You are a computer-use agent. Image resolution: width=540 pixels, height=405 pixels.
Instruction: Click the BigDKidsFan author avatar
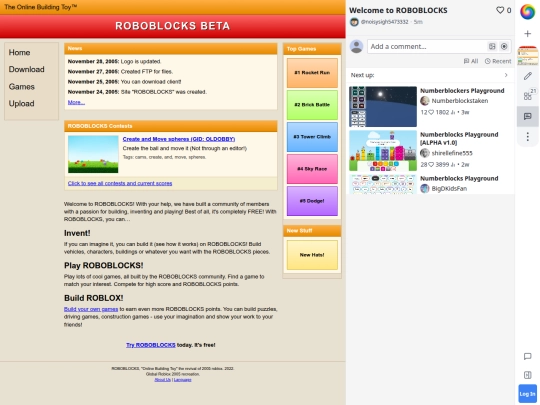[x=425, y=188]
